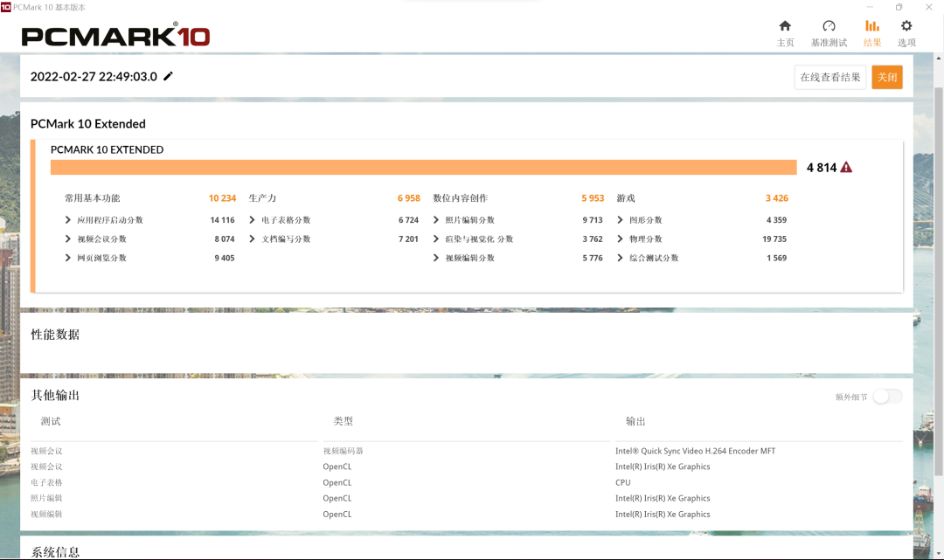Viewport: 944px width, 560px height.
Task: Open the 选项 options gear icon
Action: (906, 26)
